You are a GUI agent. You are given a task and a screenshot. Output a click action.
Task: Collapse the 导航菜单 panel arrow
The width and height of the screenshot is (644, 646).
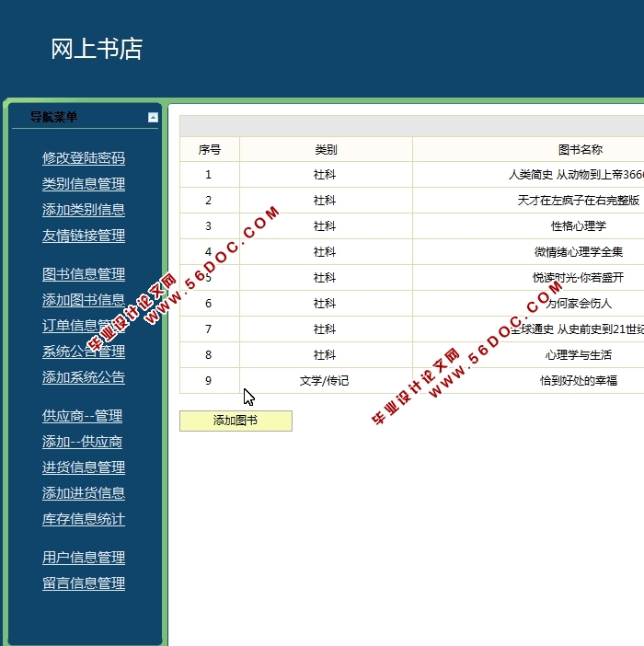(x=153, y=118)
